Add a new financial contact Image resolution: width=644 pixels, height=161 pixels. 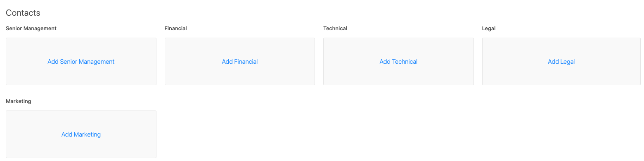(x=239, y=62)
